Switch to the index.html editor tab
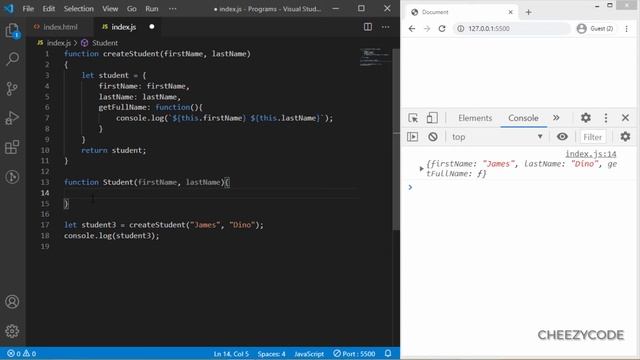The image size is (640, 360). 60,27
